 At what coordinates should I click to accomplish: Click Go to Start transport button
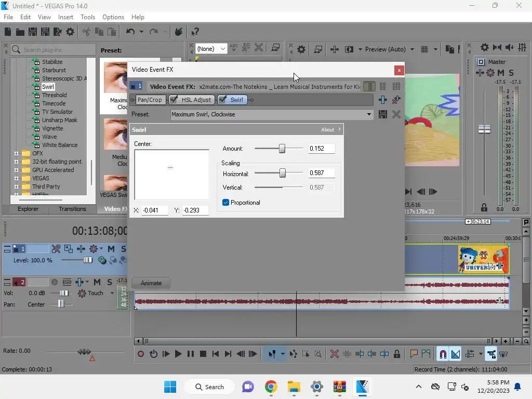[x=216, y=354]
